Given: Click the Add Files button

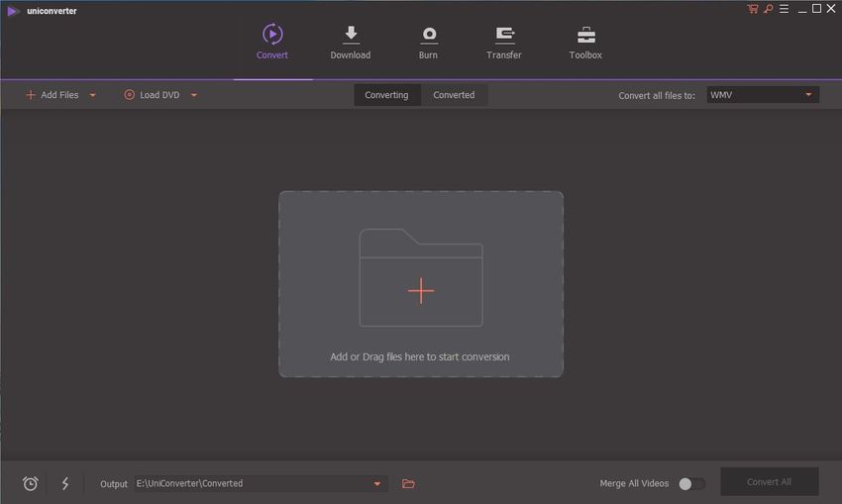Looking at the screenshot, I should tap(53, 95).
